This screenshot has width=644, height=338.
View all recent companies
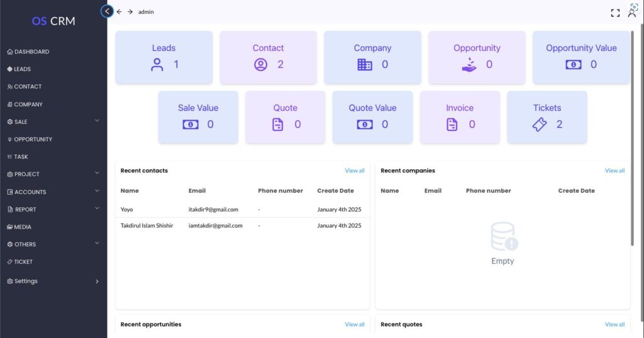tap(614, 171)
